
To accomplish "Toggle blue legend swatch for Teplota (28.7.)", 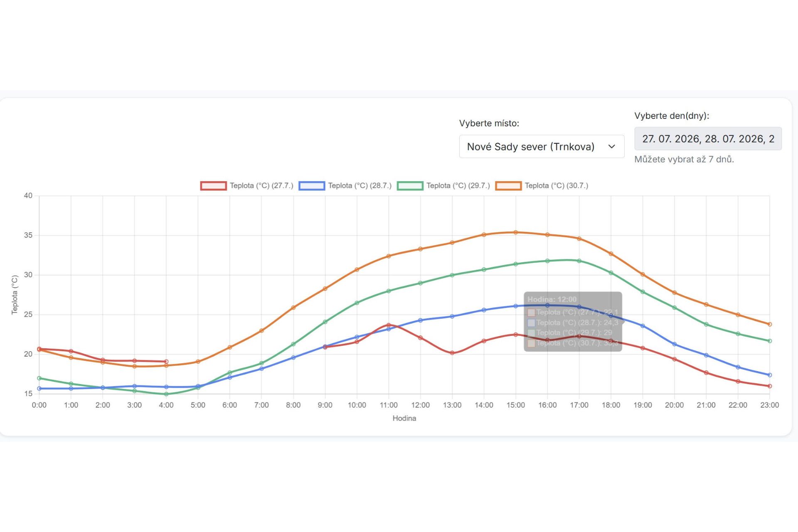I will click(x=312, y=186).
